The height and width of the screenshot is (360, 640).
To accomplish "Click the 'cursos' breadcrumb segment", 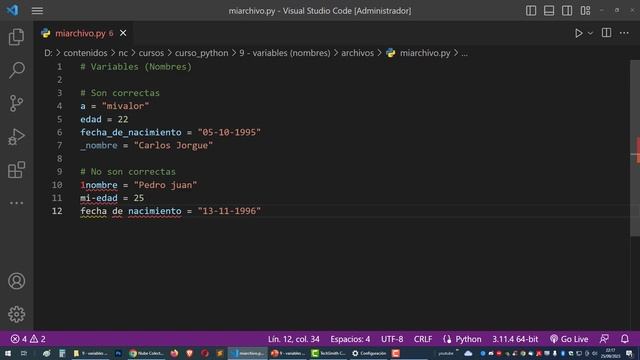I will 151,53.
